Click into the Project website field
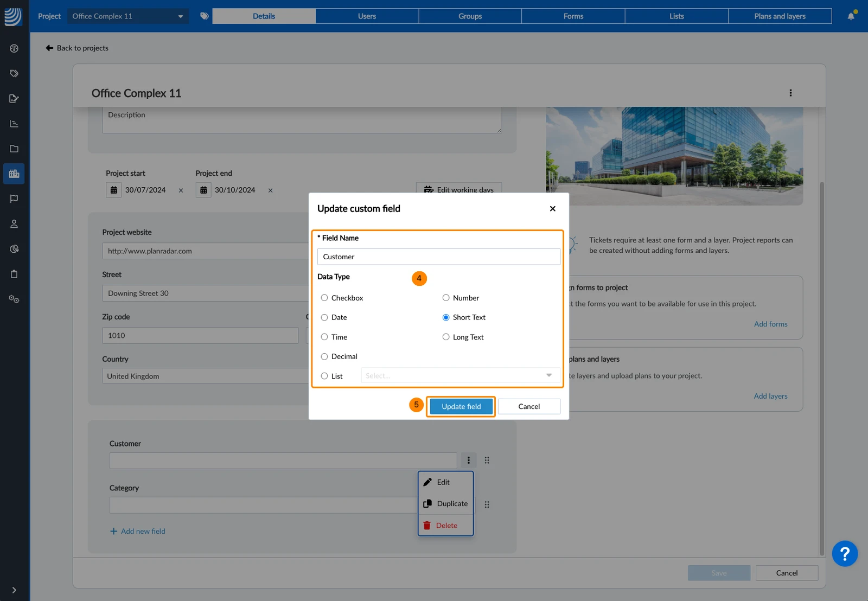This screenshot has height=601, width=868. (x=206, y=251)
